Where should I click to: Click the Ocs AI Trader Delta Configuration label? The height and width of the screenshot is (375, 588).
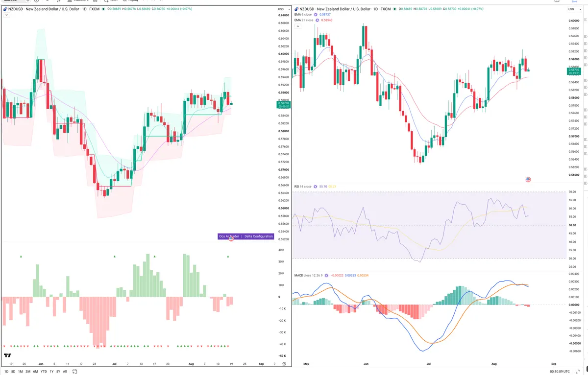[x=246, y=236]
